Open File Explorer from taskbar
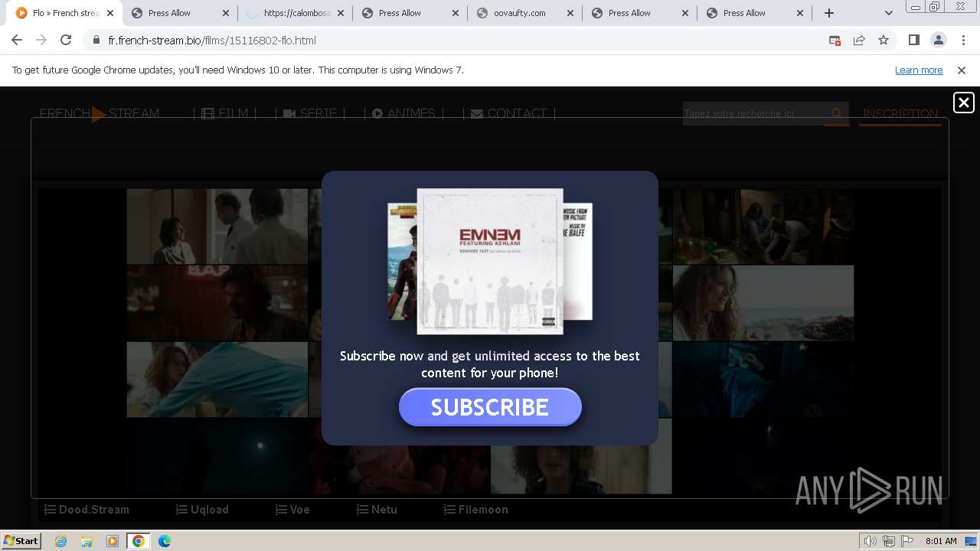This screenshot has width=980, height=551. (87, 541)
